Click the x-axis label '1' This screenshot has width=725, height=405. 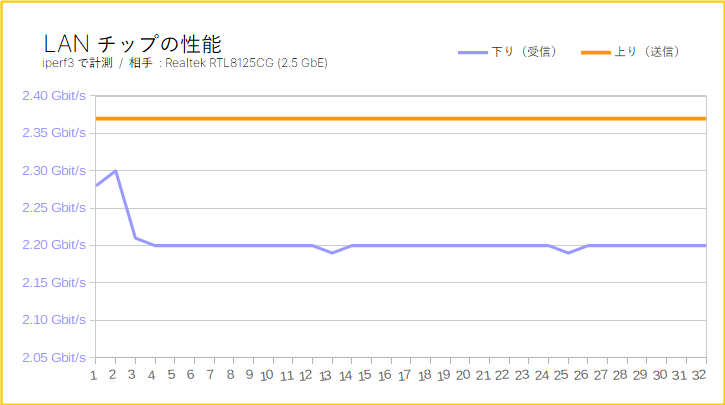93,375
